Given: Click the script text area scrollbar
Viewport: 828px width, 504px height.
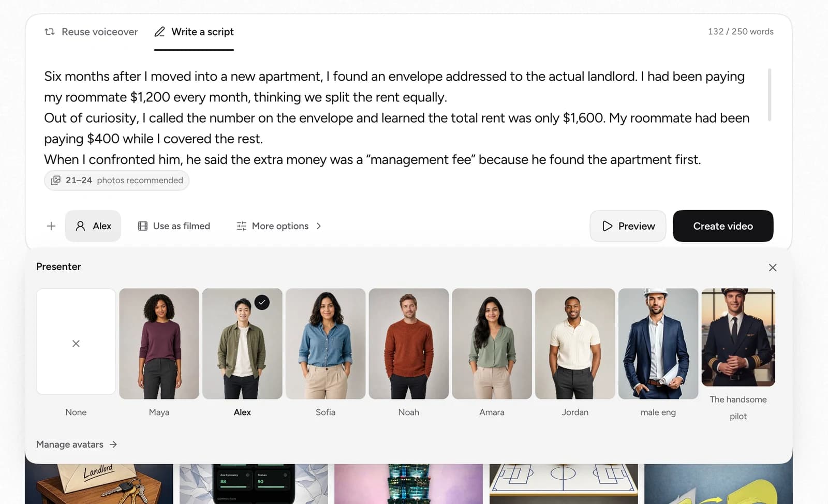Looking at the screenshot, I should click(770, 95).
